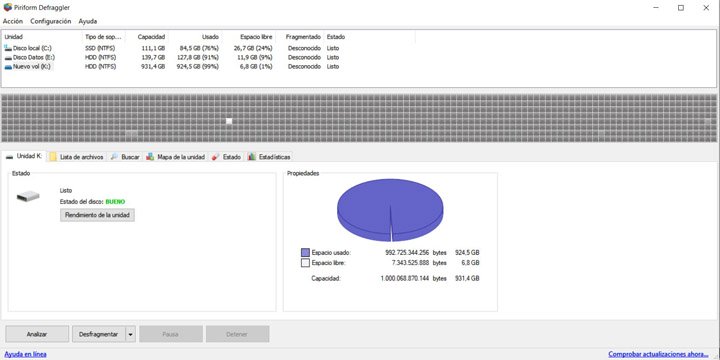Image resolution: width=720 pixels, height=360 pixels.
Task: Click the 111,1 GB capacity cell
Action: (154, 48)
